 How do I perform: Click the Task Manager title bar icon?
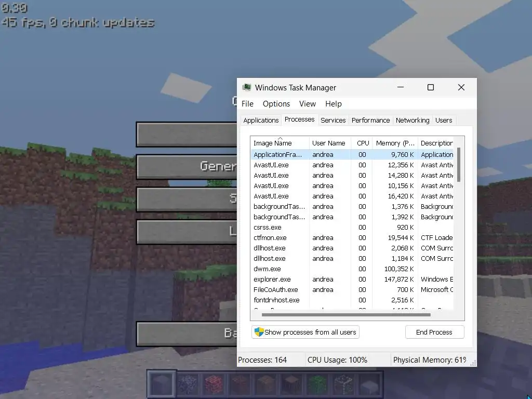247,87
